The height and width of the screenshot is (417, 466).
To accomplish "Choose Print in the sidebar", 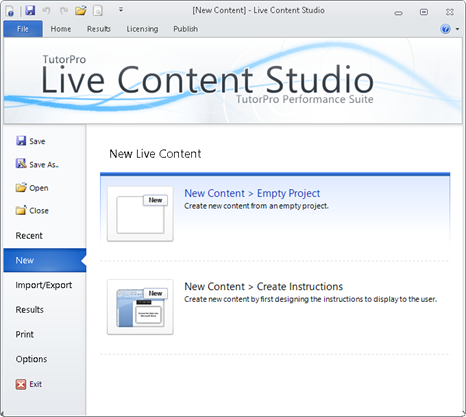I will coord(25,334).
